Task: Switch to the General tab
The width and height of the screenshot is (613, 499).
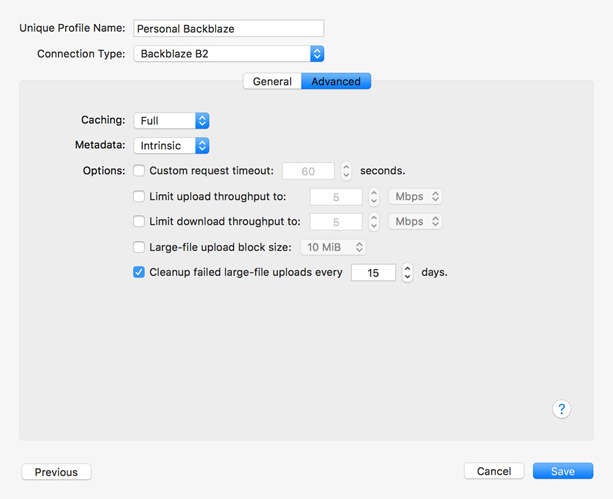Action: click(x=272, y=81)
